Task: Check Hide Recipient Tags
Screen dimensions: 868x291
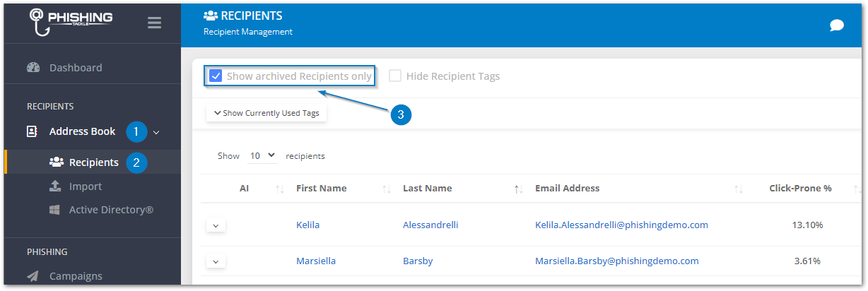Action: pyautogui.click(x=395, y=76)
